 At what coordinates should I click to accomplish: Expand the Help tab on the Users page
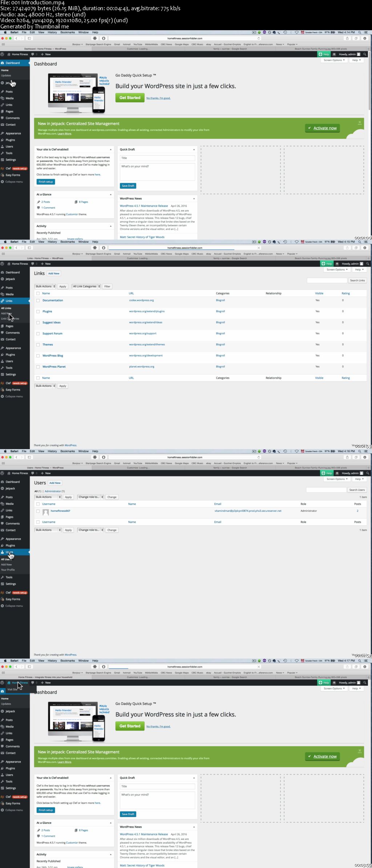click(359, 479)
